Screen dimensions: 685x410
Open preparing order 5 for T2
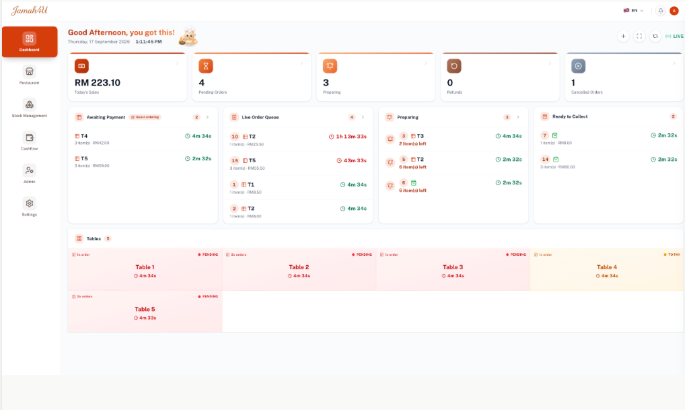(x=453, y=162)
